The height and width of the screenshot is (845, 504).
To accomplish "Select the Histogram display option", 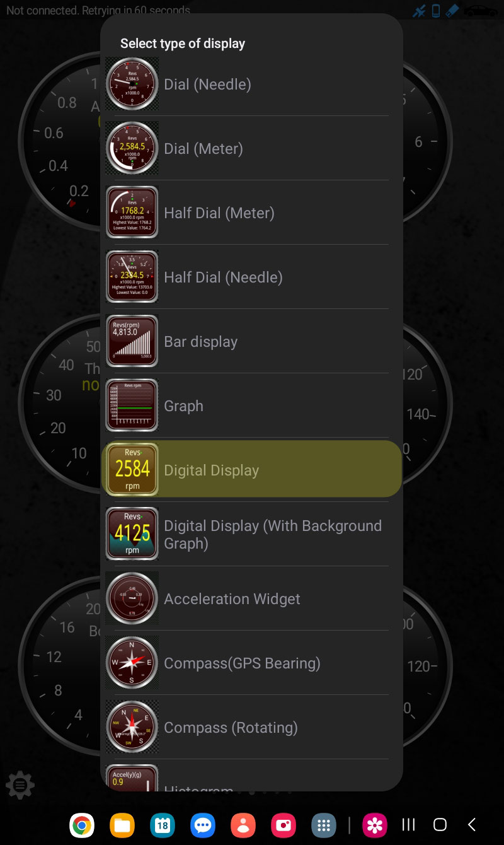I will [x=251, y=778].
